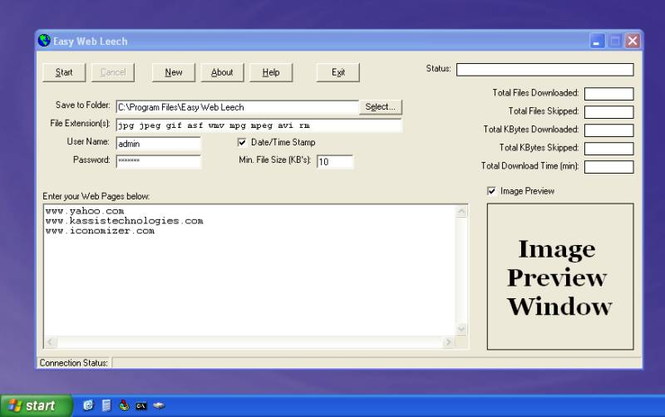Toggle the Image Preview checkbox
This screenshot has width=665, height=417.
click(492, 191)
